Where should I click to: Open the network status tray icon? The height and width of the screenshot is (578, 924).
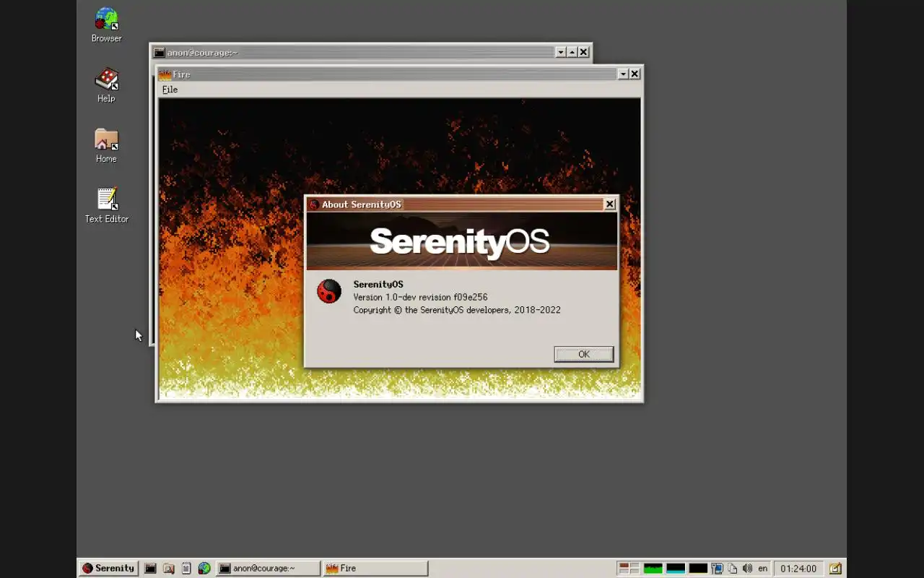click(x=717, y=569)
